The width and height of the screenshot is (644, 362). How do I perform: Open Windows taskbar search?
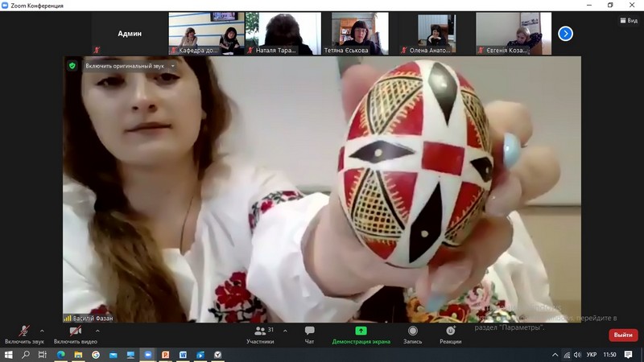(26, 355)
